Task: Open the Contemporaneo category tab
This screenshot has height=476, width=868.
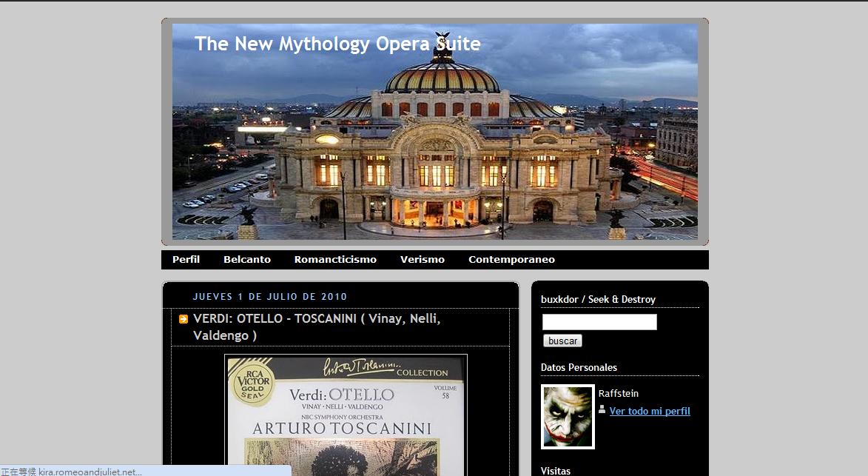Action: pyautogui.click(x=511, y=260)
